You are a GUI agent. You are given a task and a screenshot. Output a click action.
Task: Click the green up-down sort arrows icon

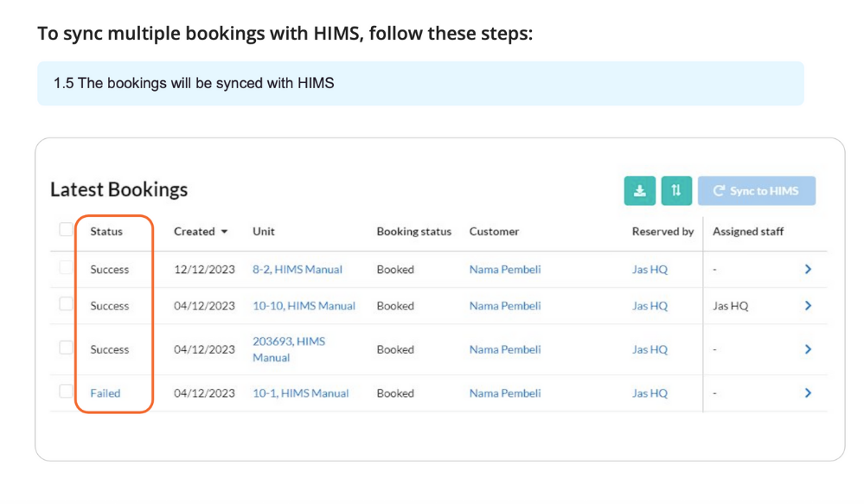[x=676, y=190]
